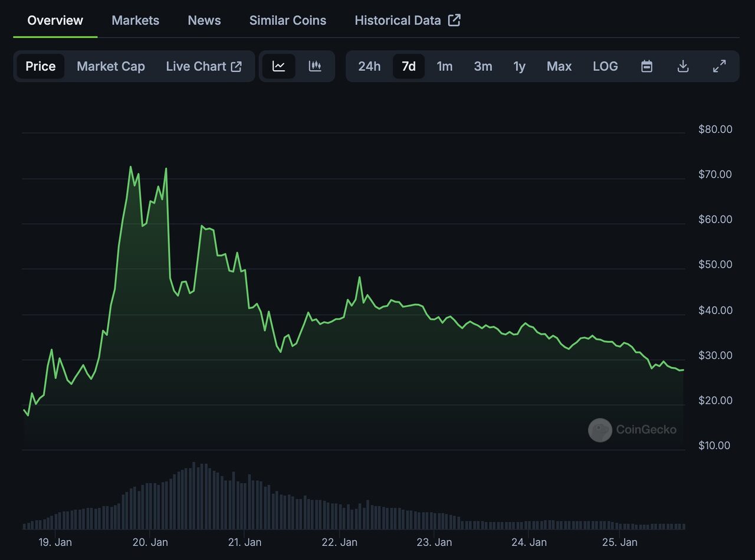The width and height of the screenshot is (755, 560).
Task: Click the $20.00 axis label
Action: [715, 400]
